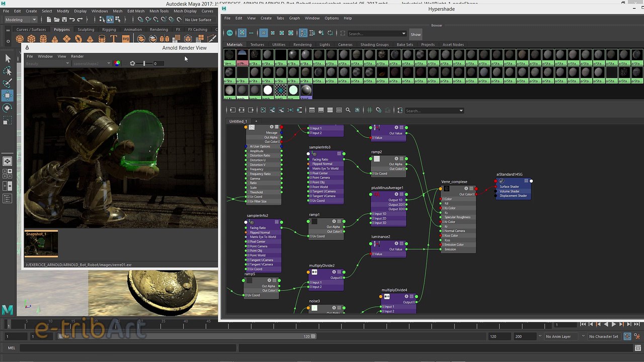Open the Render menu in Arnold Render View
This screenshot has height=362, width=644.
pos(77,56)
